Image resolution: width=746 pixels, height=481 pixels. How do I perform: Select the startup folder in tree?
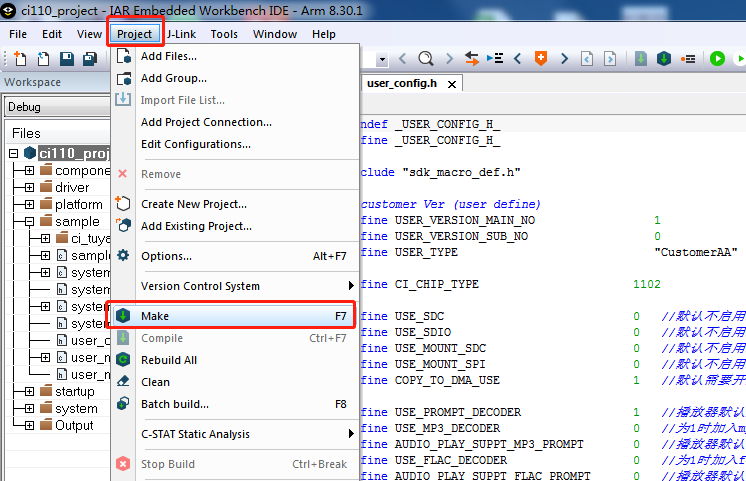click(x=75, y=392)
